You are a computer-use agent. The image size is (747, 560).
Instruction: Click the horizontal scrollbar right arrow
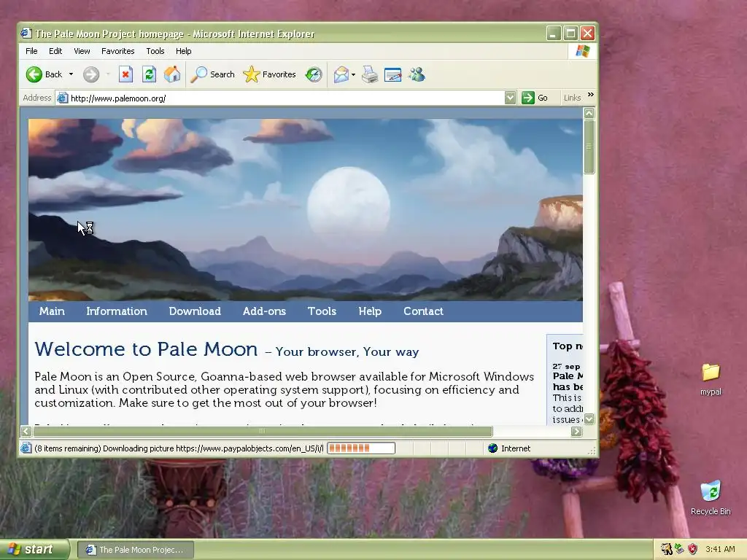point(576,432)
